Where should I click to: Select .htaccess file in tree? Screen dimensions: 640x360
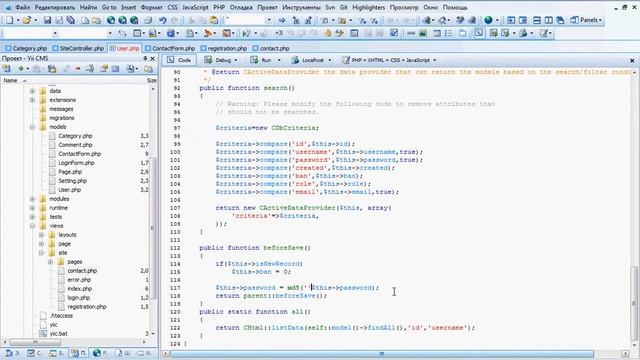[61, 316]
